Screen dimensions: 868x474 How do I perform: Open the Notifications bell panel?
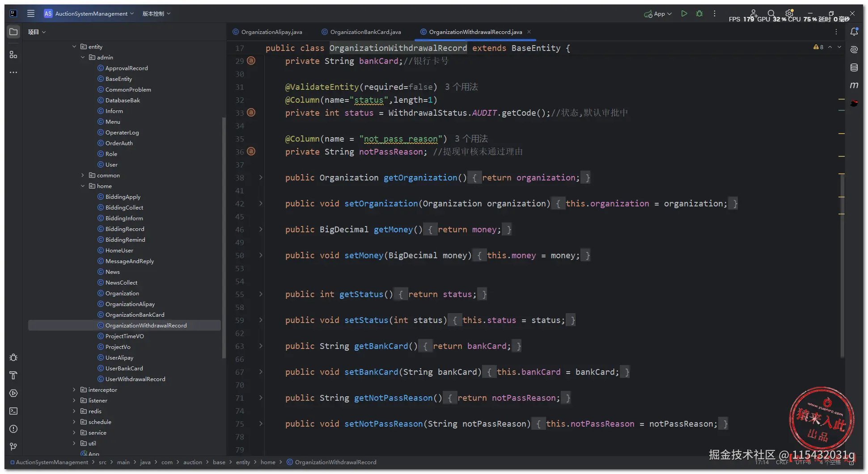(854, 32)
